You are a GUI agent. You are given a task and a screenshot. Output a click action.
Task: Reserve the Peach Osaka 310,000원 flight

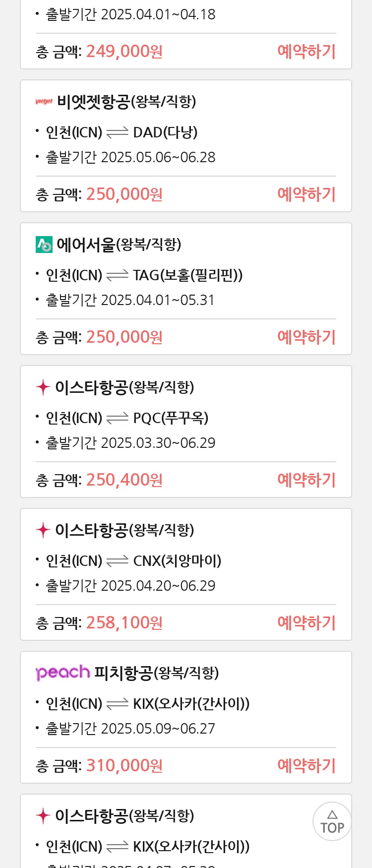coord(307,766)
